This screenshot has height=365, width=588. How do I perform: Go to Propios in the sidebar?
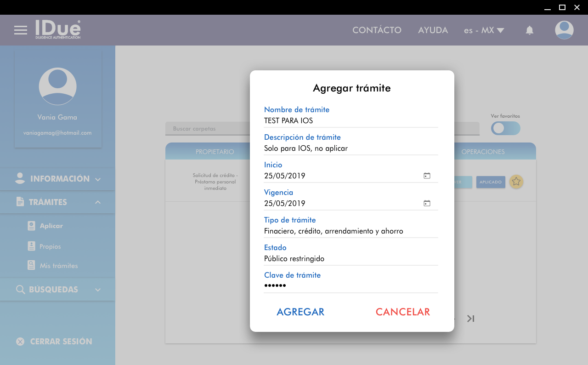tap(50, 246)
